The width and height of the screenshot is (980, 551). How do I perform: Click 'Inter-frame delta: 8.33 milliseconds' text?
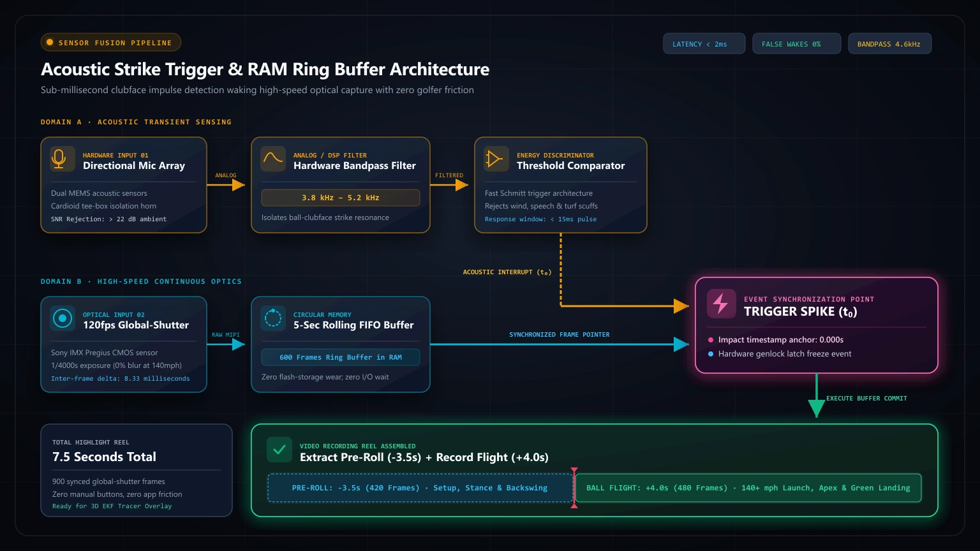click(x=120, y=379)
